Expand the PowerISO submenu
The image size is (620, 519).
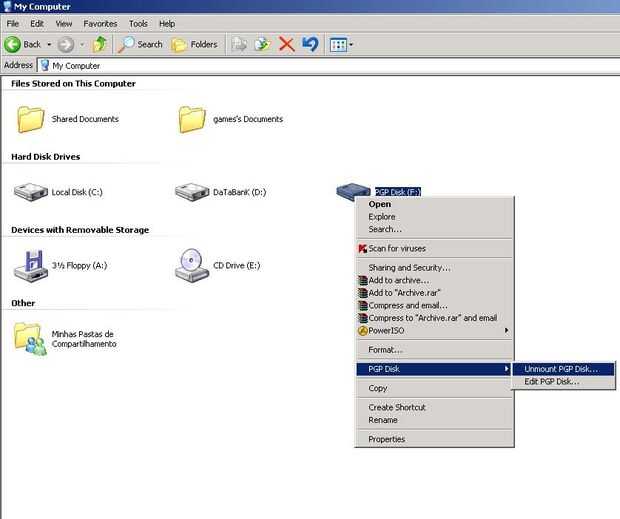point(435,330)
